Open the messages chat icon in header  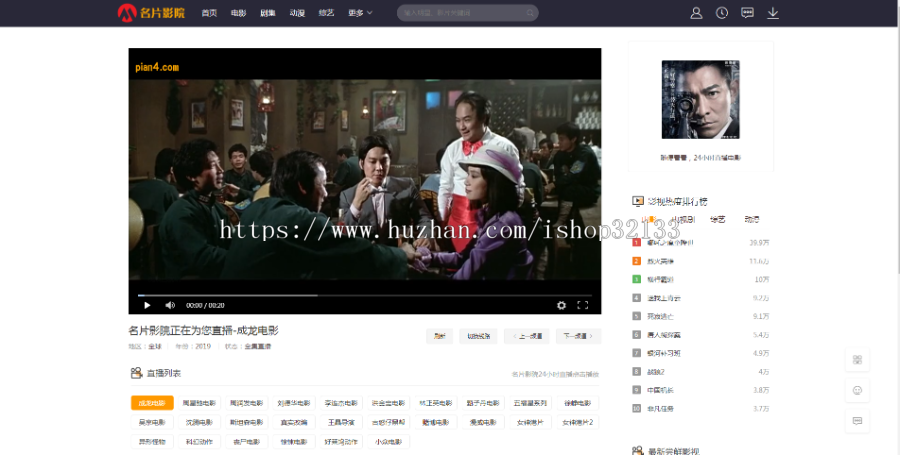point(747,13)
